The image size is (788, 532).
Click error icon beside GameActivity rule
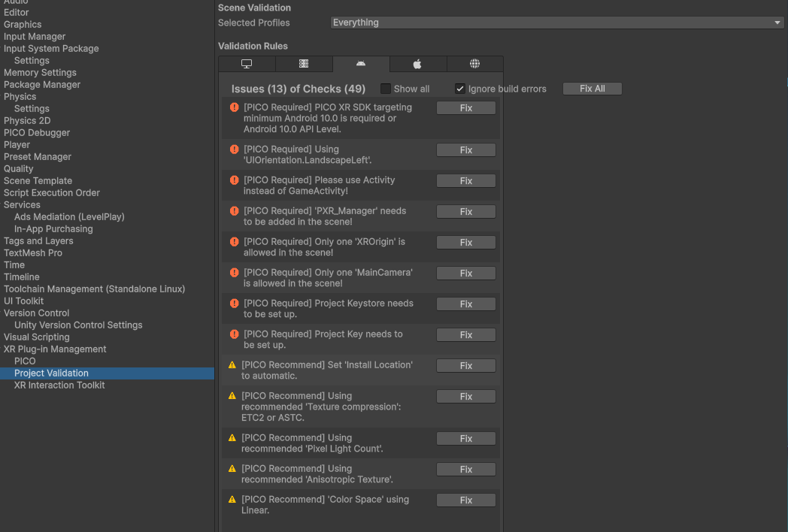pos(234,180)
